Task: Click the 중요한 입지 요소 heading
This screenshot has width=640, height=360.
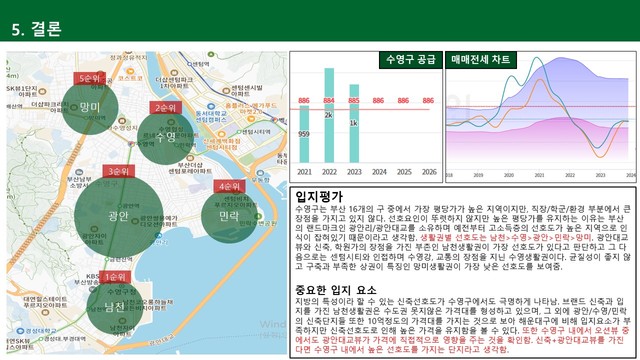Action: 336,290
